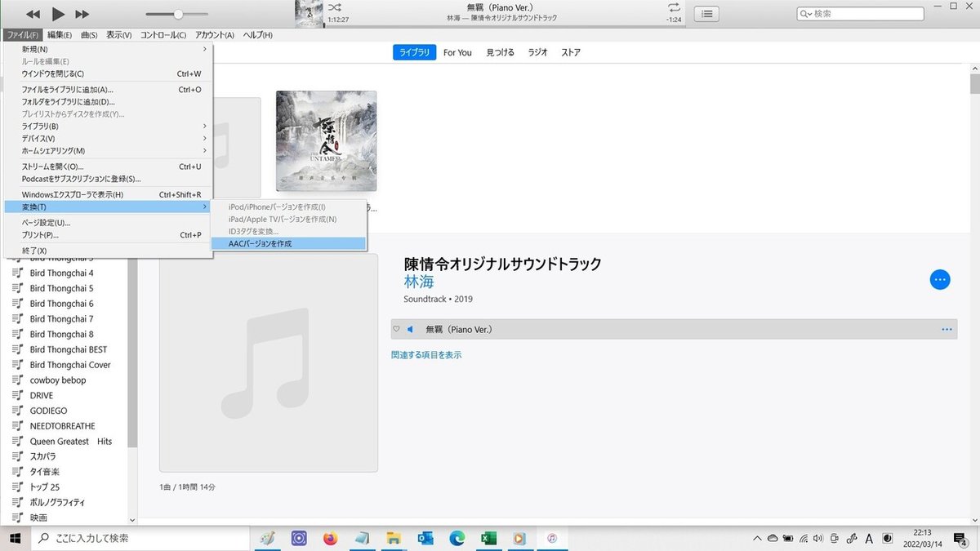Click playlist icon beside NEEDTOBREATHE

(17, 426)
